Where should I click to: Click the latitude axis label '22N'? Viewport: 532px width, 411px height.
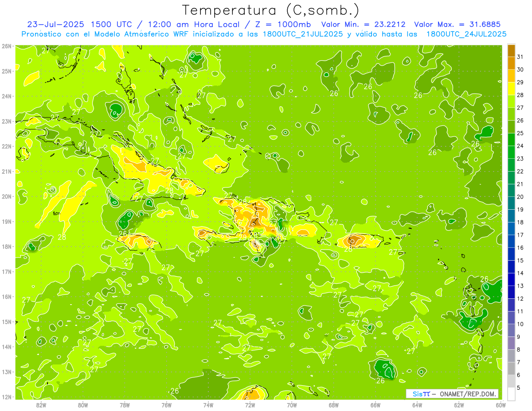pos(7,146)
